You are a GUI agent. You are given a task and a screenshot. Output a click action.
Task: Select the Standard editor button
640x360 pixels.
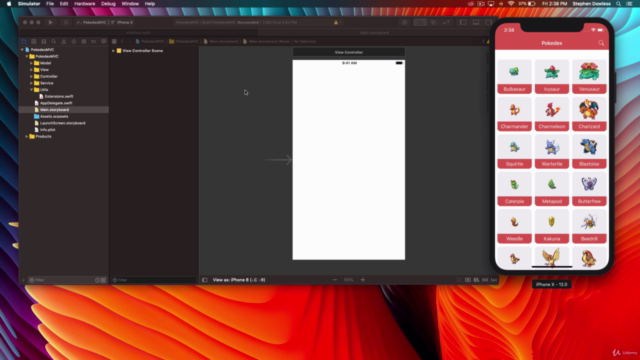(x=420, y=22)
